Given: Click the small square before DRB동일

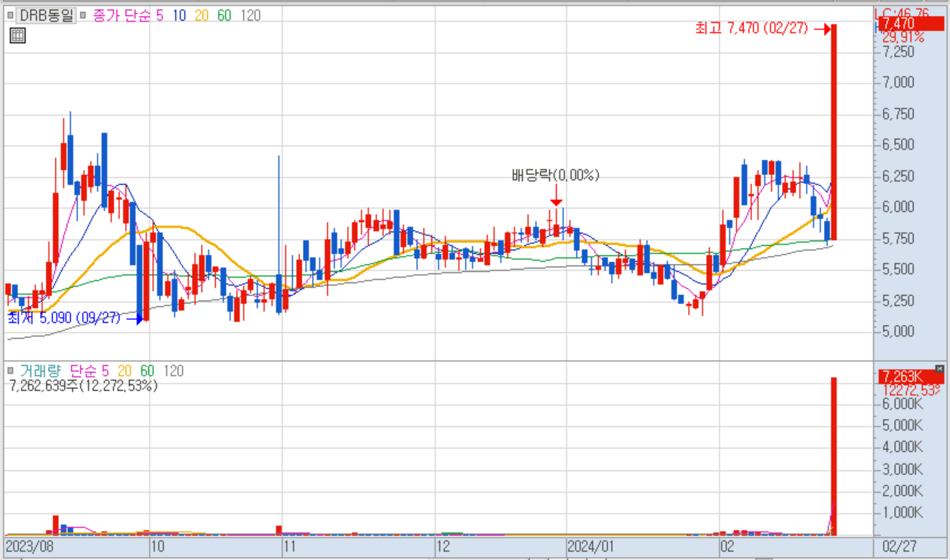Looking at the screenshot, I should (11, 15).
